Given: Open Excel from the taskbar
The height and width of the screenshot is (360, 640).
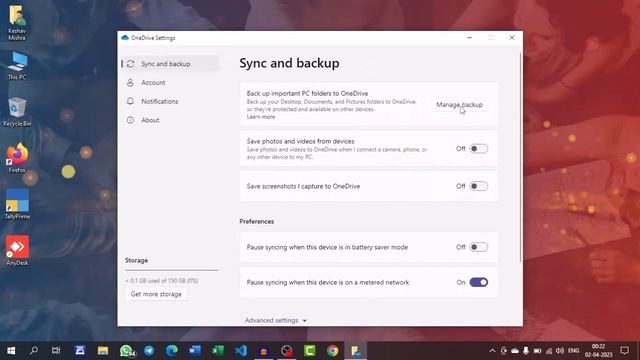Looking at the screenshot, I should 218,351.
